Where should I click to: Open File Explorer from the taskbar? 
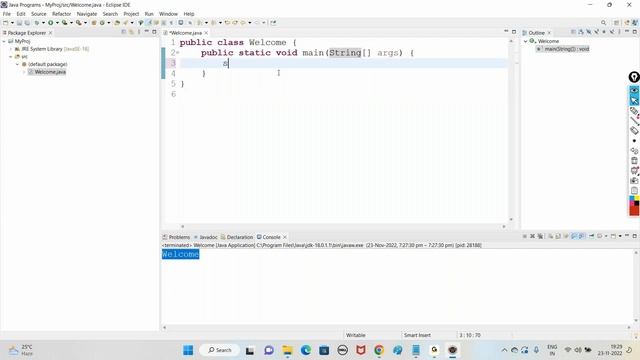[x=287, y=350]
